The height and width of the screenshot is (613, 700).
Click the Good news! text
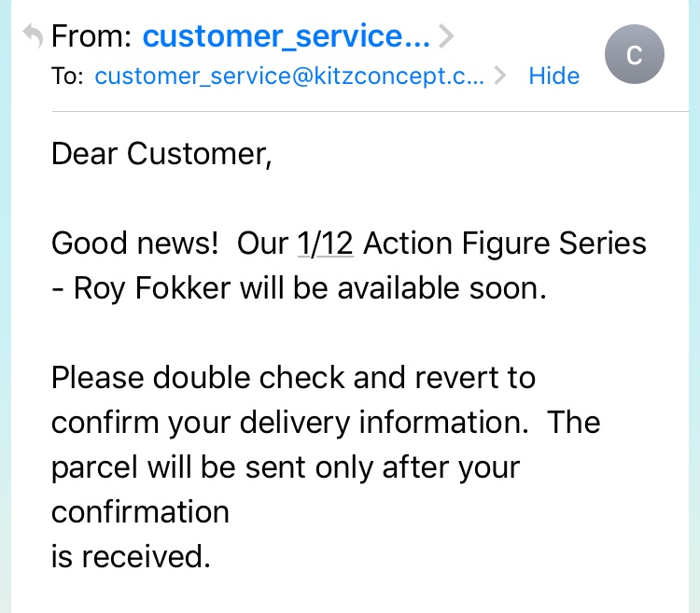pyautogui.click(x=134, y=244)
